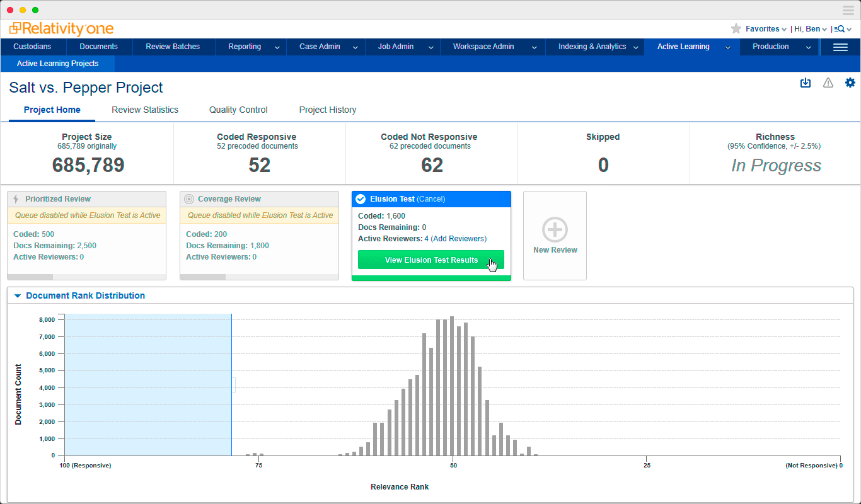The image size is (861, 504).
Task: Click Elusion Test Coded 1,600 value
Action: coord(396,216)
